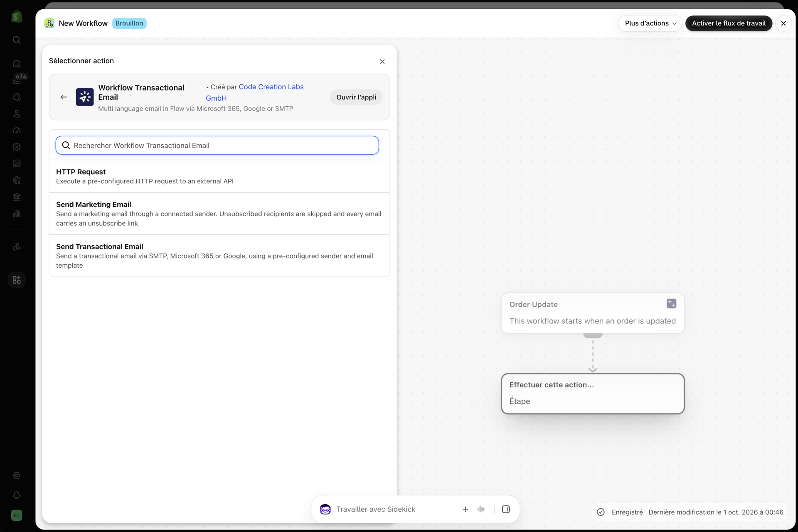
Task: Click Activer le flux de travail
Action: [x=729, y=23]
